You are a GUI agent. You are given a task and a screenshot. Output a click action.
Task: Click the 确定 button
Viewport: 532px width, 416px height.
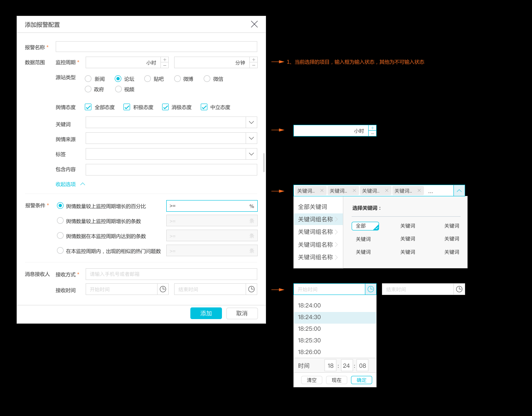point(362,380)
